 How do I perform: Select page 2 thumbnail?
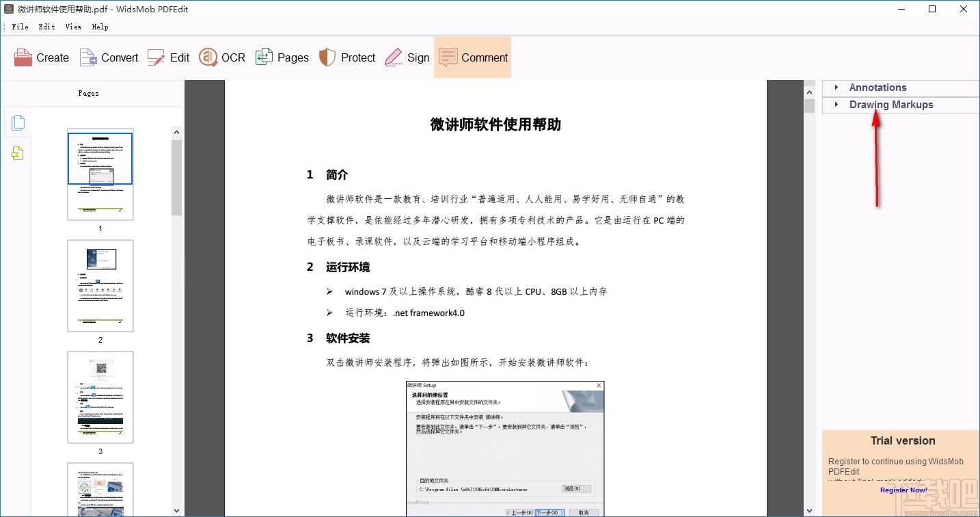click(x=100, y=285)
